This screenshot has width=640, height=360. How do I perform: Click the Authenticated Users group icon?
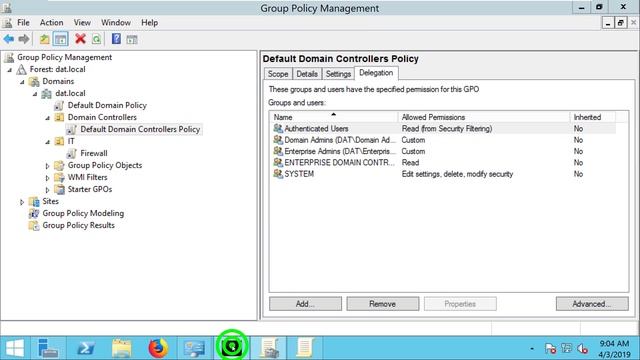point(278,129)
